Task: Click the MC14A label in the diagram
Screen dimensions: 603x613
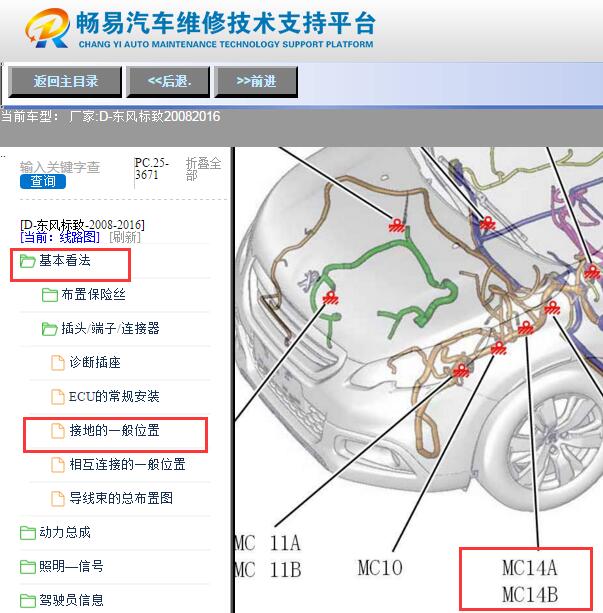Action: [529, 568]
